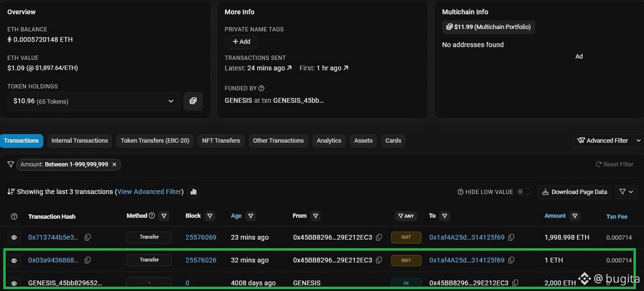644x291 pixels.
Task: Click the Hide Low Value help icon
Action: click(460, 192)
